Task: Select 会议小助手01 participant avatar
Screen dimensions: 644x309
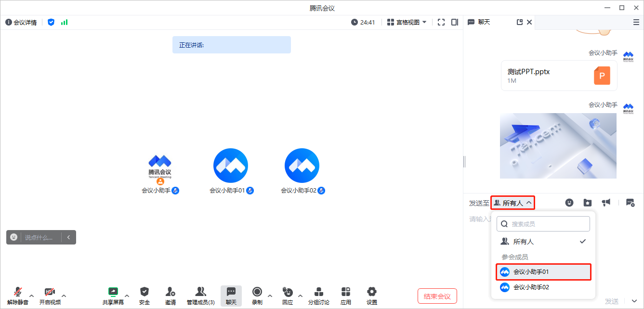Action: click(231, 166)
